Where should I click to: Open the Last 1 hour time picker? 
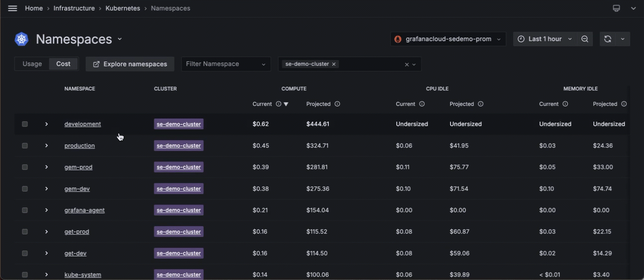545,39
